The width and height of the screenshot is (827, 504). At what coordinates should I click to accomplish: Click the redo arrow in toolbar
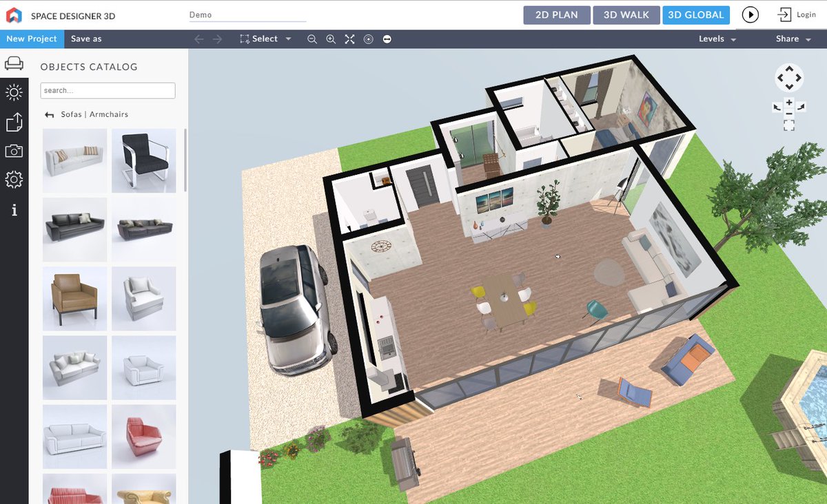(x=218, y=39)
